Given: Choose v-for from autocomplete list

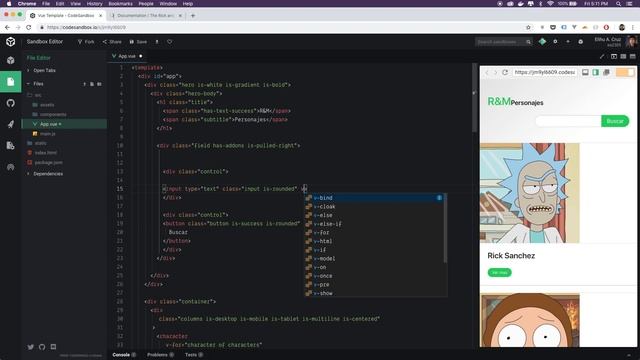Looking at the screenshot, I should (x=375, y=233).
